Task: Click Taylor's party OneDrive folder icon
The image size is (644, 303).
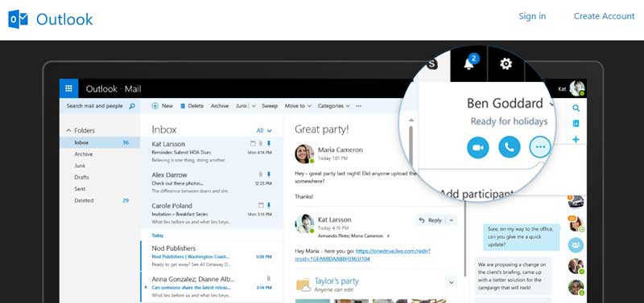Action: (303, 285)
